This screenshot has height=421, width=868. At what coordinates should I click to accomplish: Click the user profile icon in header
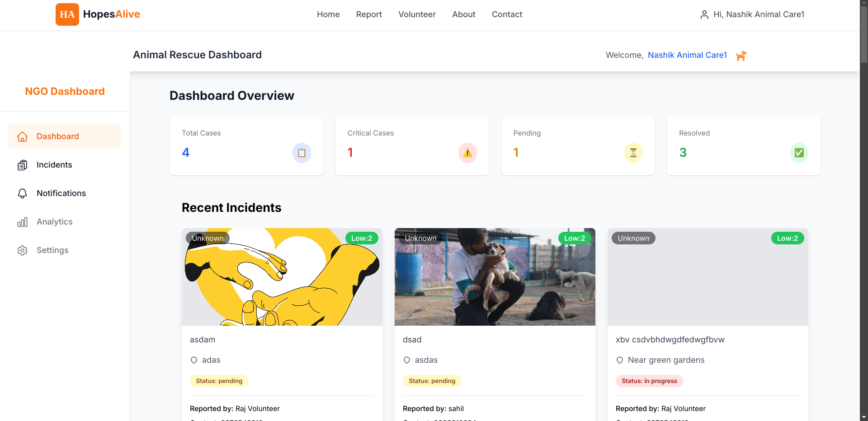pos(704,15)
